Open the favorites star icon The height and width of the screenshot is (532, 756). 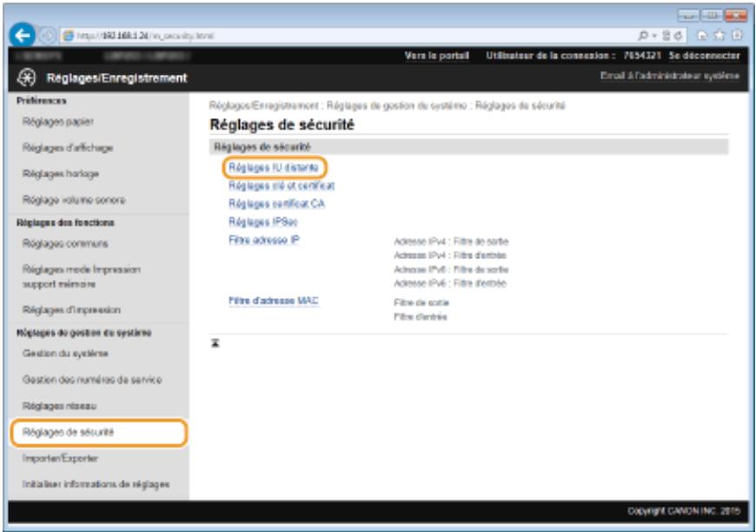point(720,36)
